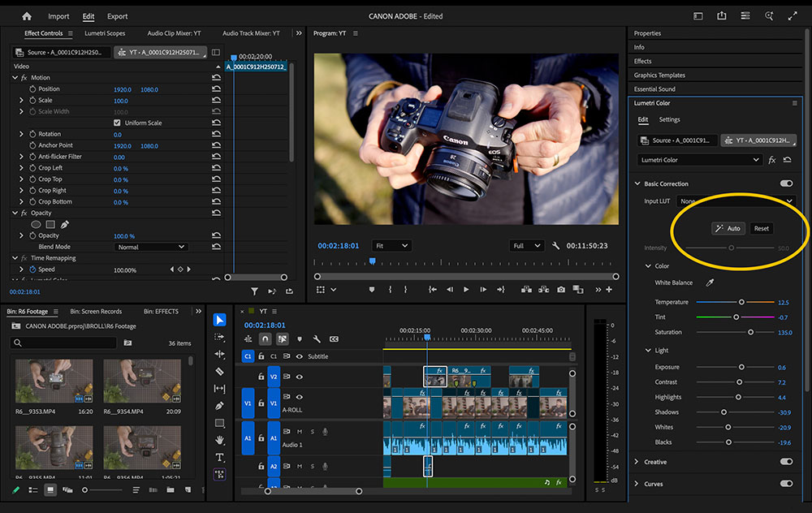812x513 pixels.
Task: Disable the Basic Correction toggle
Action: [786, 183]
